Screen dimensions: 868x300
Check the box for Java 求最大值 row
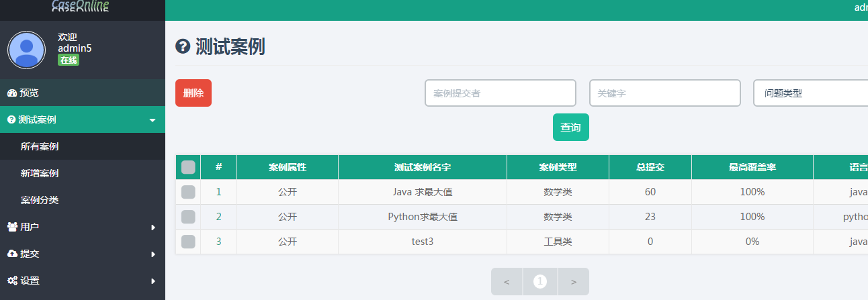[188, 192]
